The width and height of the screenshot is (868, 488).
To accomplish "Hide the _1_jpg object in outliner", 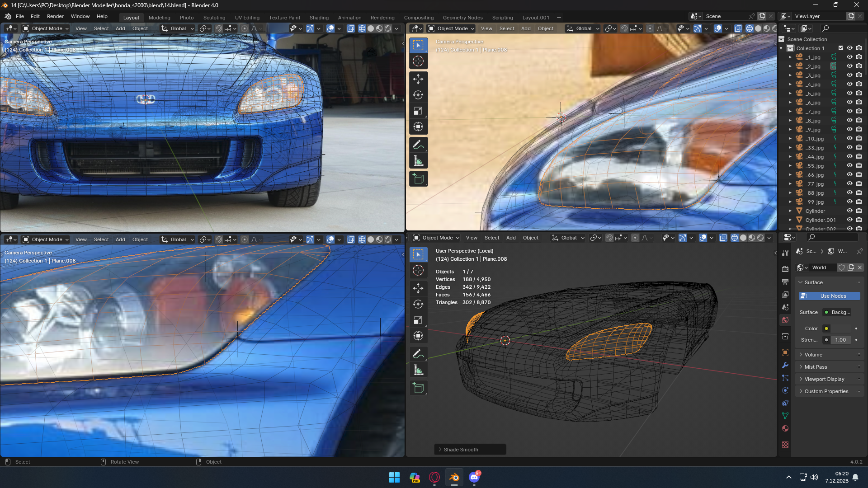I will point(849,57).
